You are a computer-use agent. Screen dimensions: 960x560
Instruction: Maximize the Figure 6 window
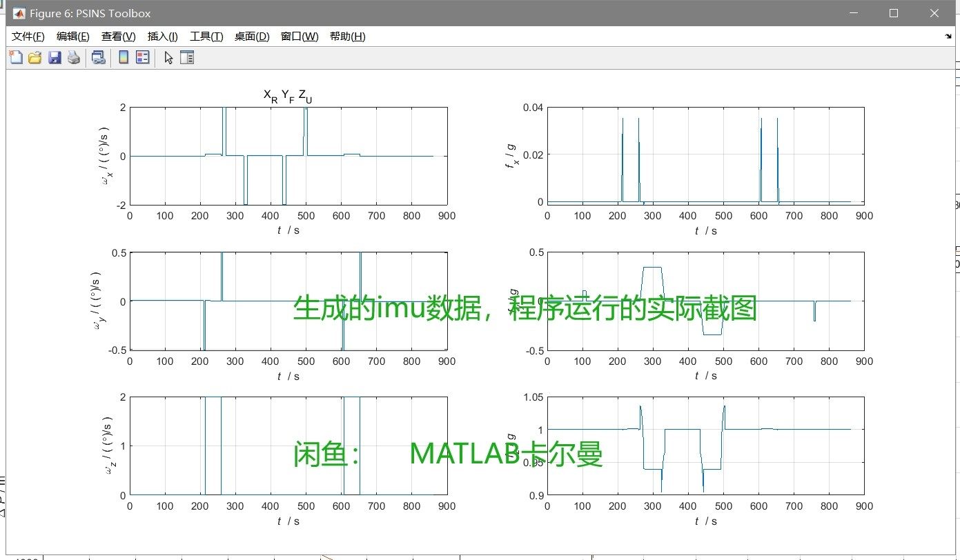pos(894,13)
